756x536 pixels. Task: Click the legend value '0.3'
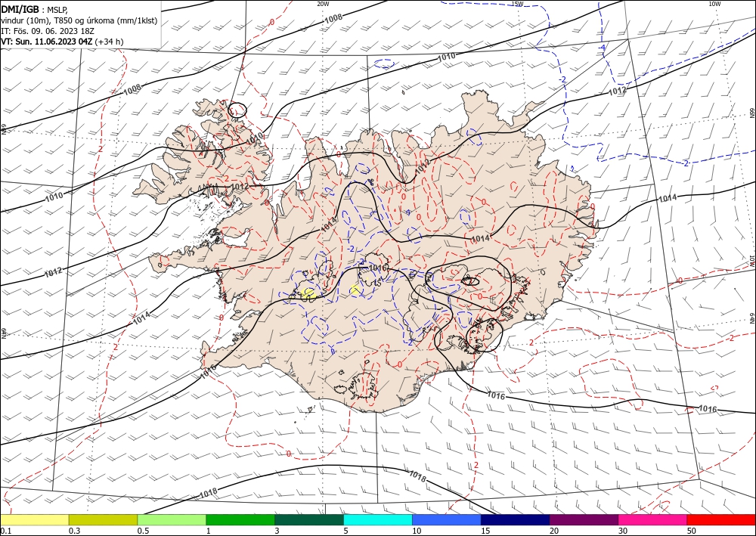(74, 531)
